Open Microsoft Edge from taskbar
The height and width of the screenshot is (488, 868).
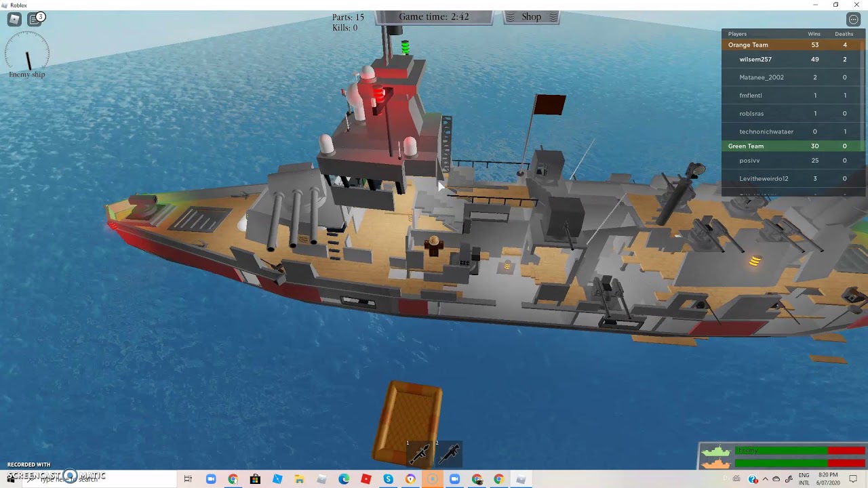point(344,479)
